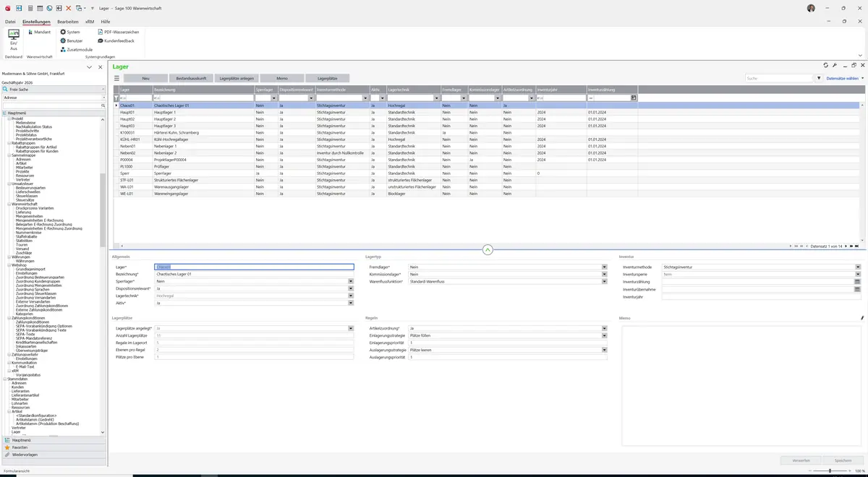Open the Einlagerungsstrategie dropdown
This screenshot has width=868, height=477.
click(x=604, y=335)
